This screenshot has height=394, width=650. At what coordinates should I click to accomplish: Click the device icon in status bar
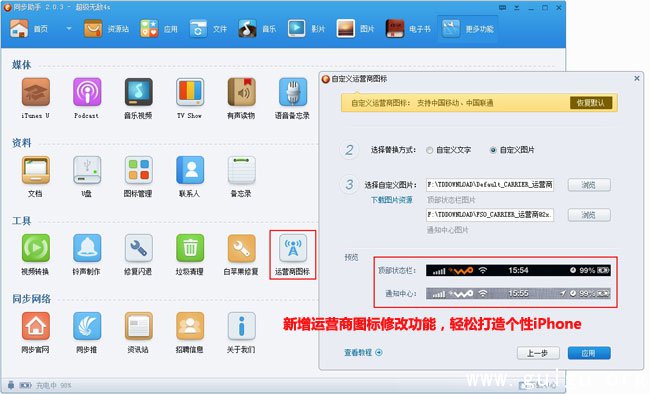pyautogui.click(x=11, y=385)
